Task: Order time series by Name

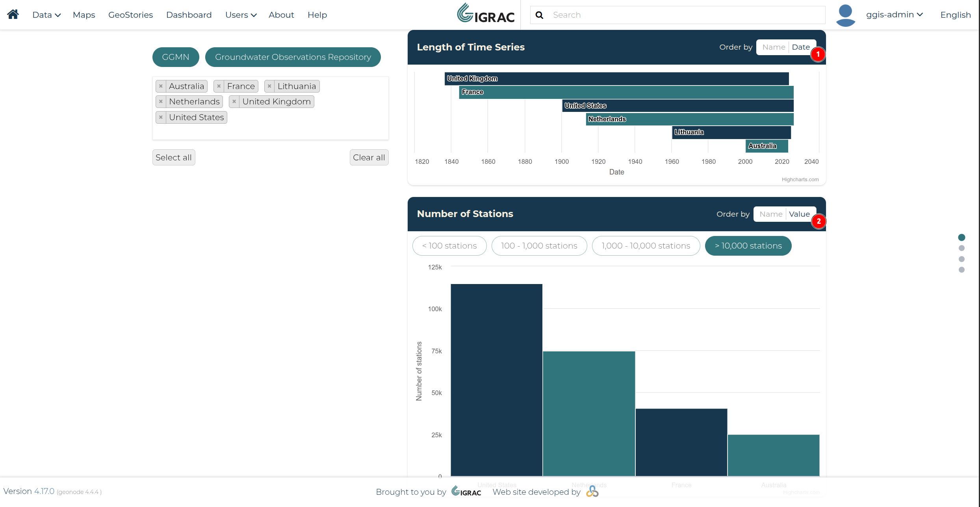Action: [x=774, y=47]
